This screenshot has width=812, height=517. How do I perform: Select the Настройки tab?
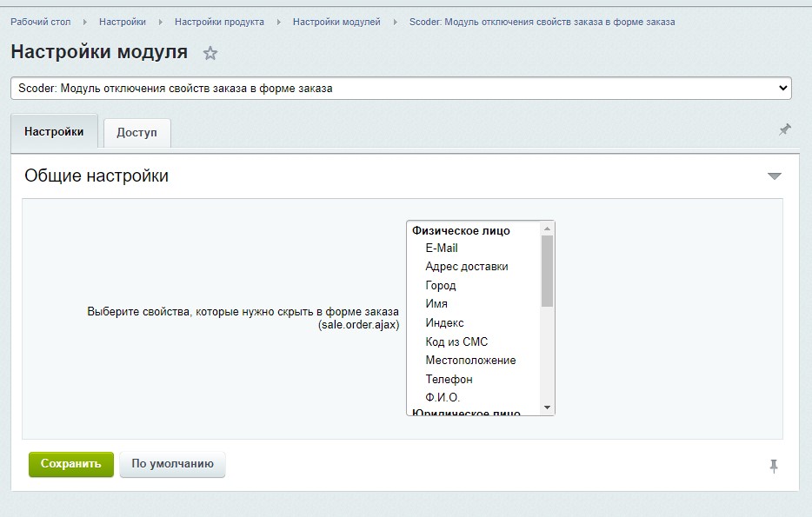[x=54, y=132]
